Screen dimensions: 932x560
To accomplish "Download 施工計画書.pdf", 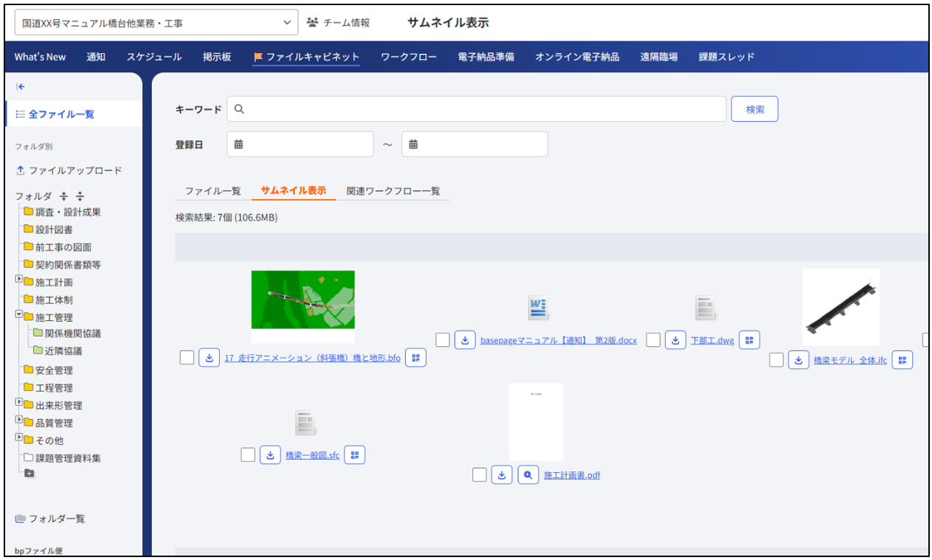I will pyautogui.click(x=502, y=474).
